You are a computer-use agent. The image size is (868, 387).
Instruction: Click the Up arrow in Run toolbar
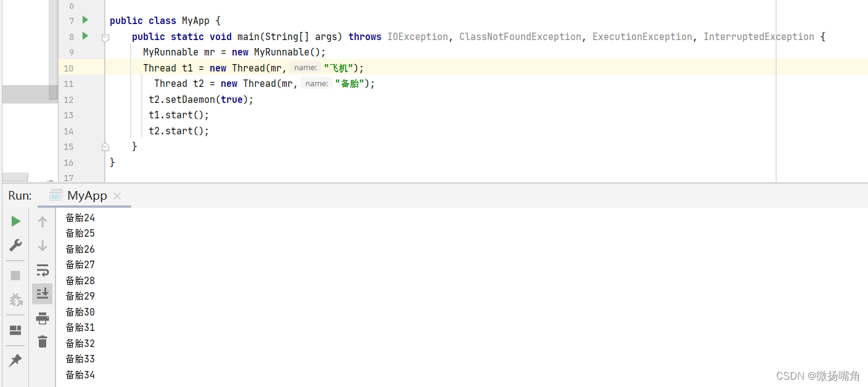[x=43, y=222]
